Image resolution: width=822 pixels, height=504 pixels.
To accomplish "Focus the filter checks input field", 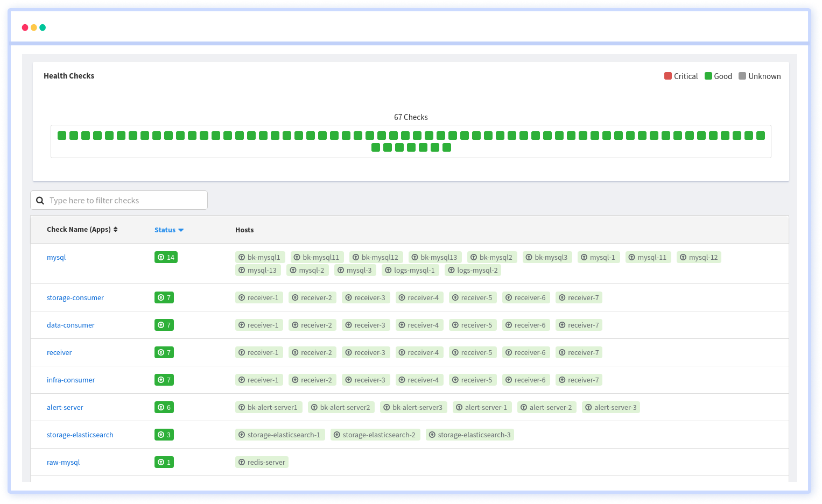I will pos(125,201).
